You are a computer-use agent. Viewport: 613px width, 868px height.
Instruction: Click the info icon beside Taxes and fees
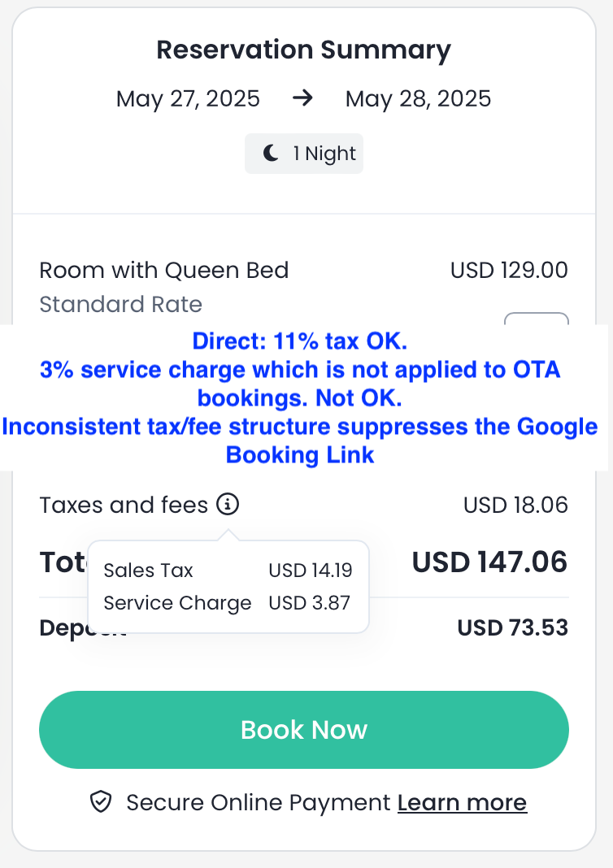pos(228,506)
